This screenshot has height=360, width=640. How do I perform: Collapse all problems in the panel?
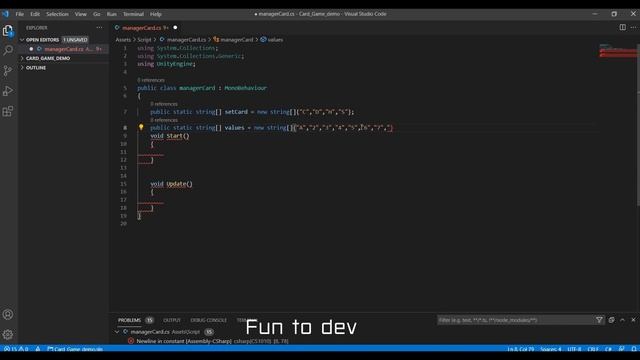pos(611,320)
